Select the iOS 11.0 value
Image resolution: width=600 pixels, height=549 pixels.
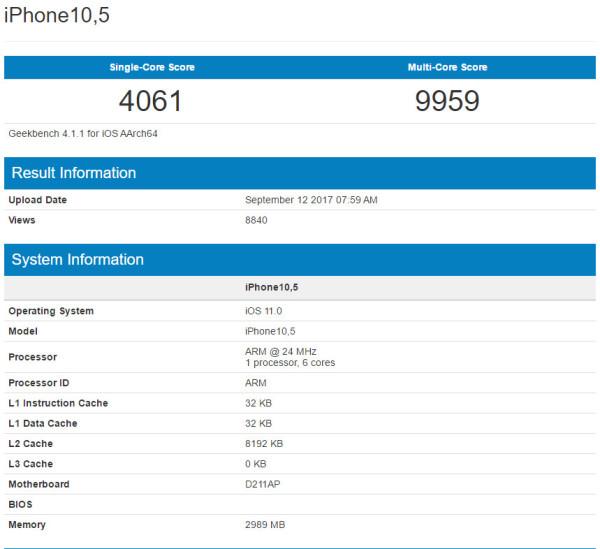pyautogui.click(x=263, y=311)
